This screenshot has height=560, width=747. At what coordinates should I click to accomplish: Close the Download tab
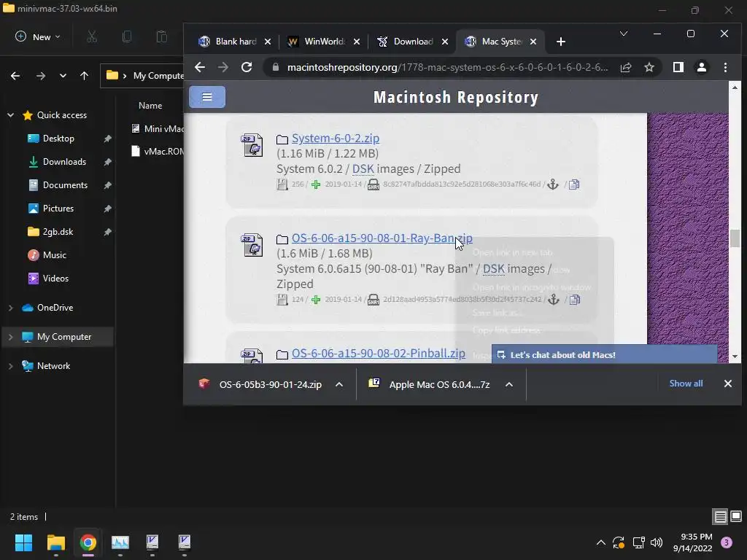click(x=445, y=42)
